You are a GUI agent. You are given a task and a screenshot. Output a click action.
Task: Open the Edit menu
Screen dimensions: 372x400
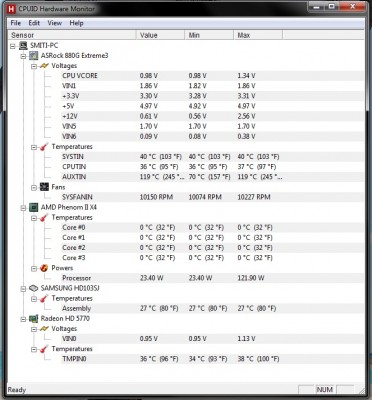pyautogui.click(x=34, y=23)
